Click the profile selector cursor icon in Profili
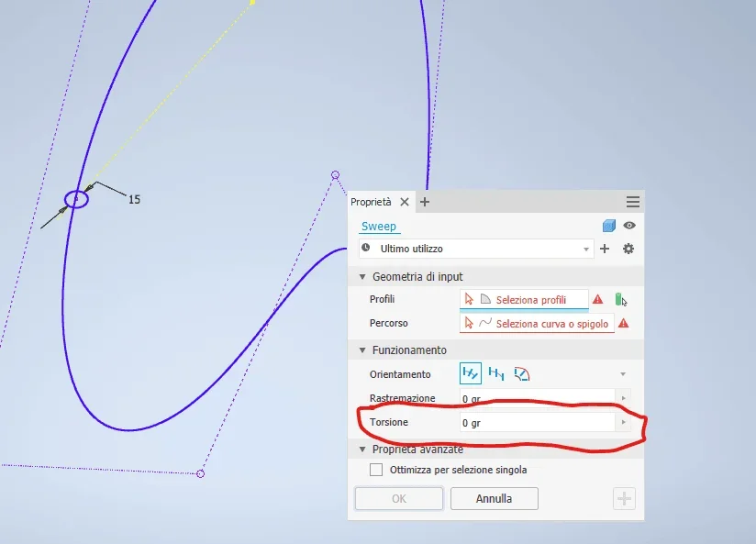 tap(469, 299)
